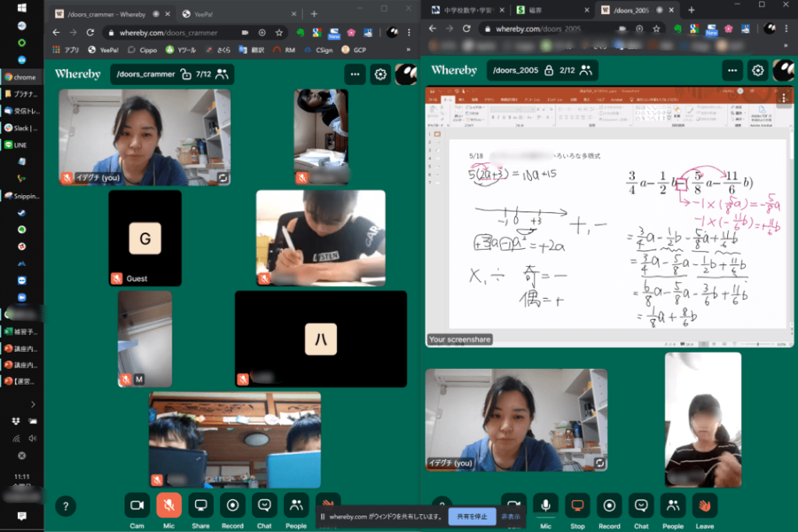The image size is (798, 532).
Task: Click Share icon in left Whereby room
Action: click(200, 505)
